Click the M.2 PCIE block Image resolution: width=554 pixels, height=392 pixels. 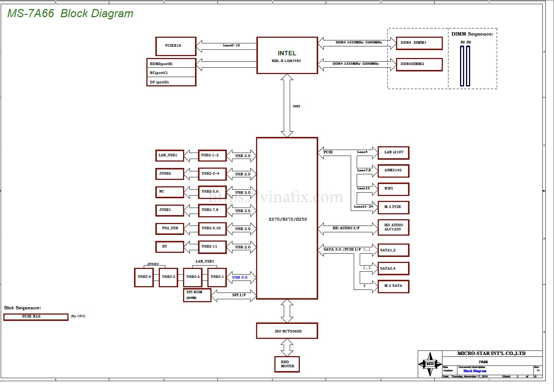(394, 207)
